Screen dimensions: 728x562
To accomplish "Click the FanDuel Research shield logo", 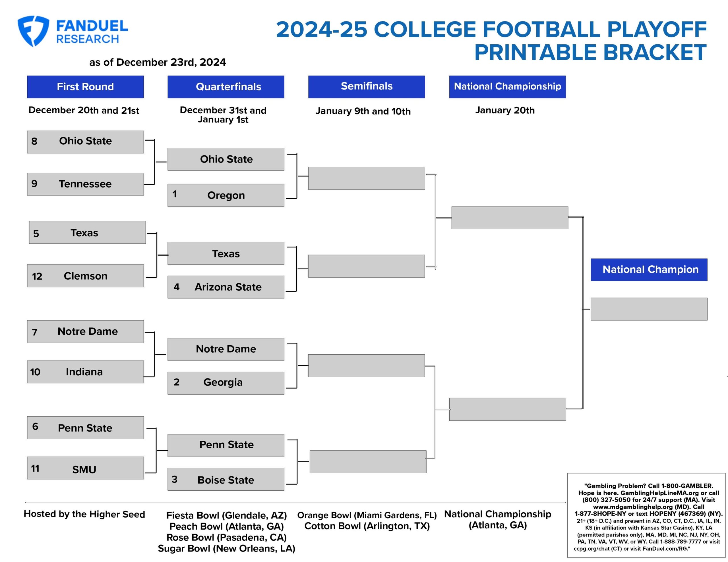I will coord(33,31).
